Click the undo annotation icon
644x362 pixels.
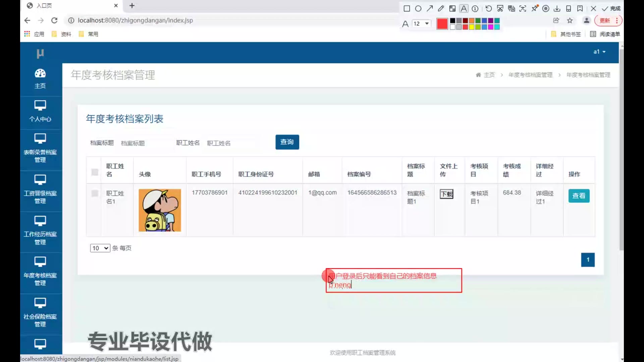click(488, 8)
